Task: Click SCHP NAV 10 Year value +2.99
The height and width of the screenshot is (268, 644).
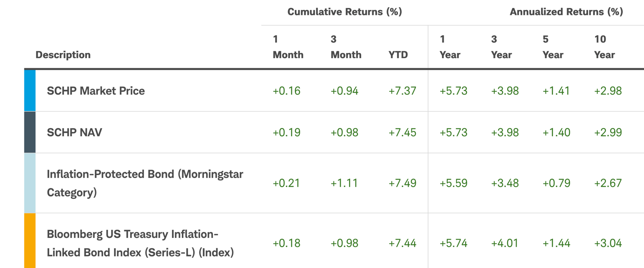Action: [608, 133]
